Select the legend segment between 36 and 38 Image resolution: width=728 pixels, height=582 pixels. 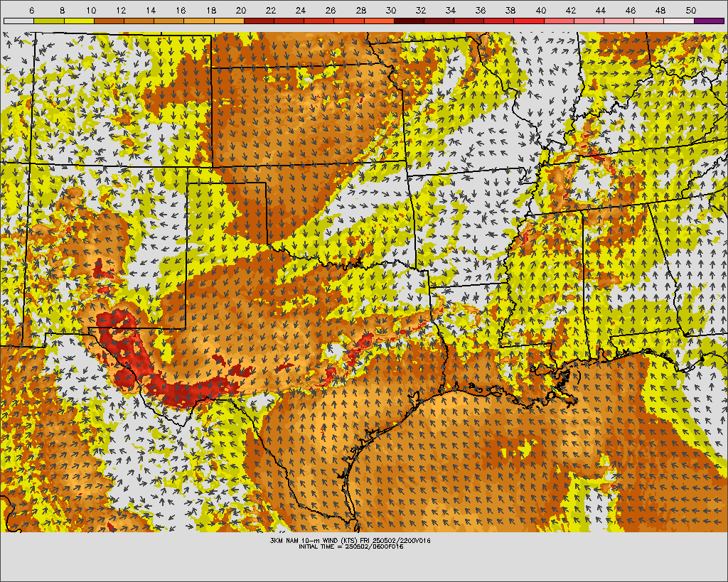pyautogui.click(x=499, y=21)
